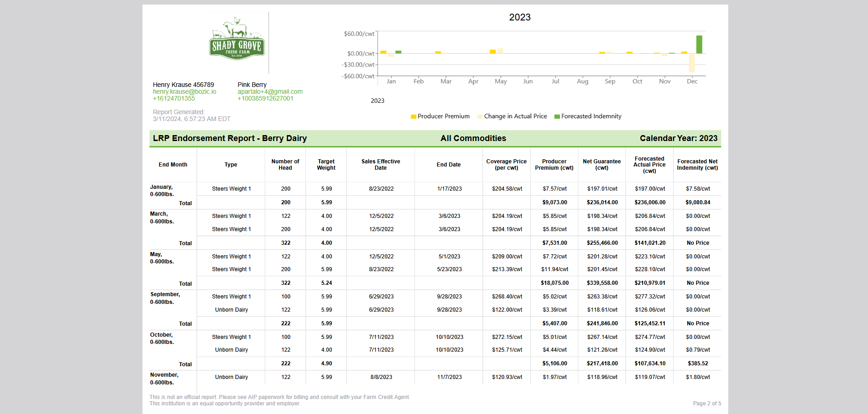Click the 8/8/2023 sales effective date
Image resolution: width=868 pixels, height=414 pixels.
[381, 377]
